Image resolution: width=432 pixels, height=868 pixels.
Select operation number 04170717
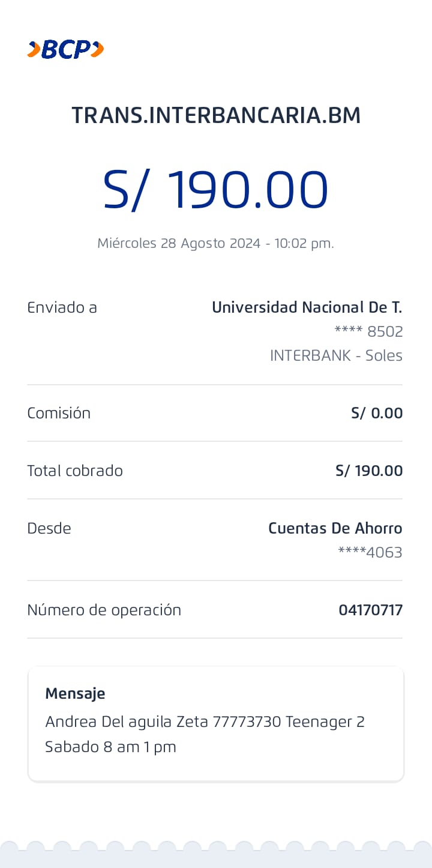(x=370, y=610)
